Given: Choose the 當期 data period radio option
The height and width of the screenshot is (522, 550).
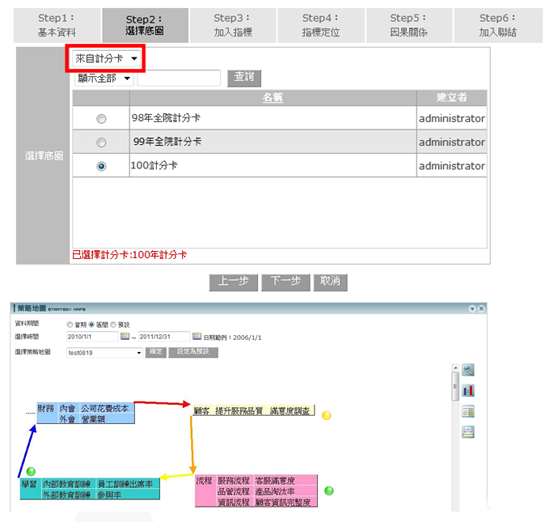Looking at the screenshot, I should pyautogui.click(x=69, y=324).
